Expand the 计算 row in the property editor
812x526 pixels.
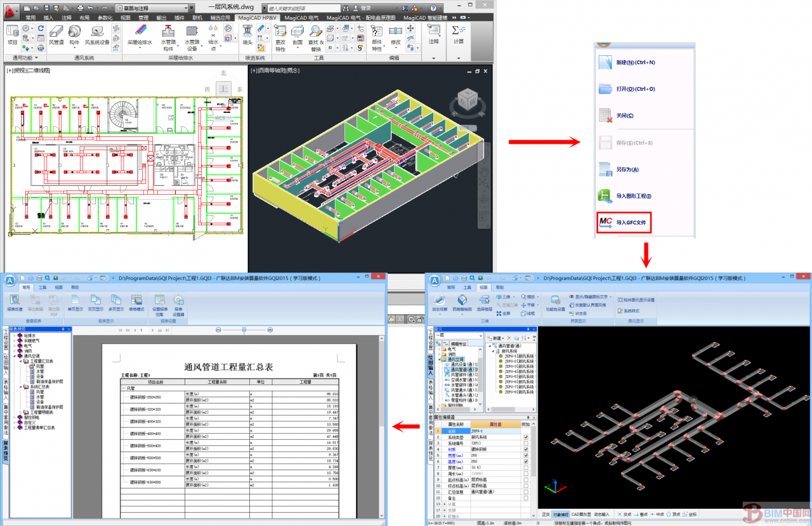[444, 504]
